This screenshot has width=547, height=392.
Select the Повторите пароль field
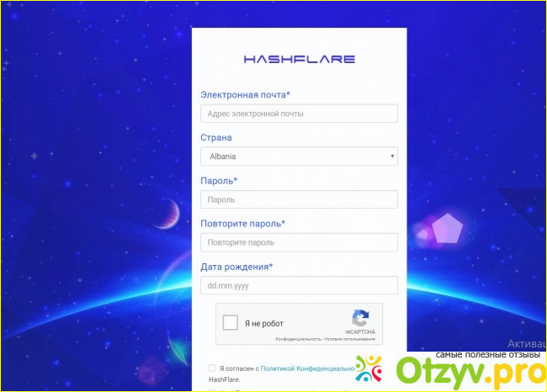tap(299, 242)
